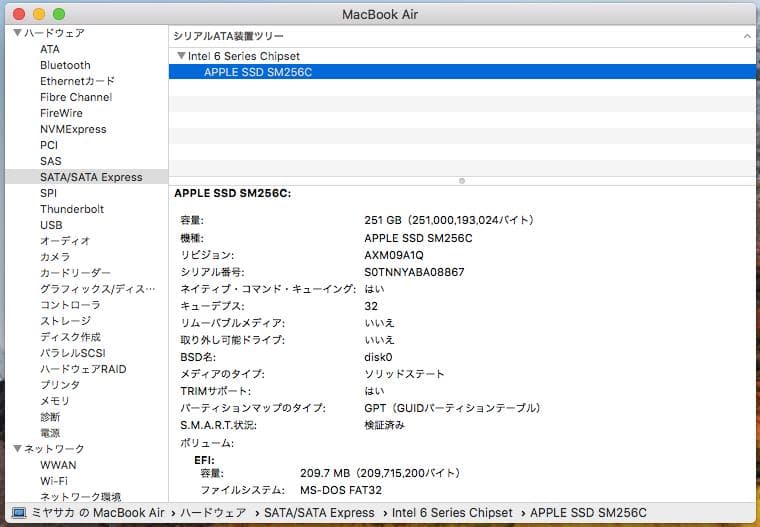760x527 pixels.
Task: Open カードリーダー in the sidebar
Action: point(75,273)
